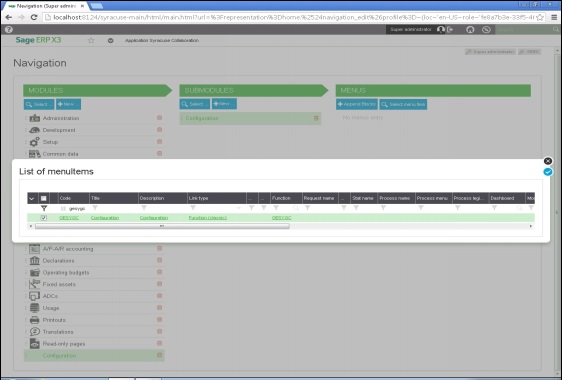Click the favorites star icon
The image size is (562, 380).
click(x=91, y=40)
